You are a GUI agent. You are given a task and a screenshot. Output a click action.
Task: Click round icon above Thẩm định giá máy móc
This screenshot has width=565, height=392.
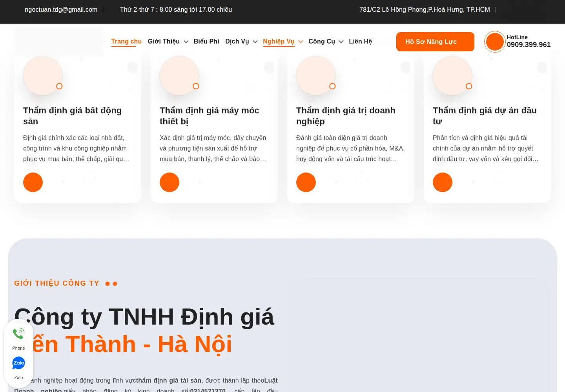tap(179, 76)
